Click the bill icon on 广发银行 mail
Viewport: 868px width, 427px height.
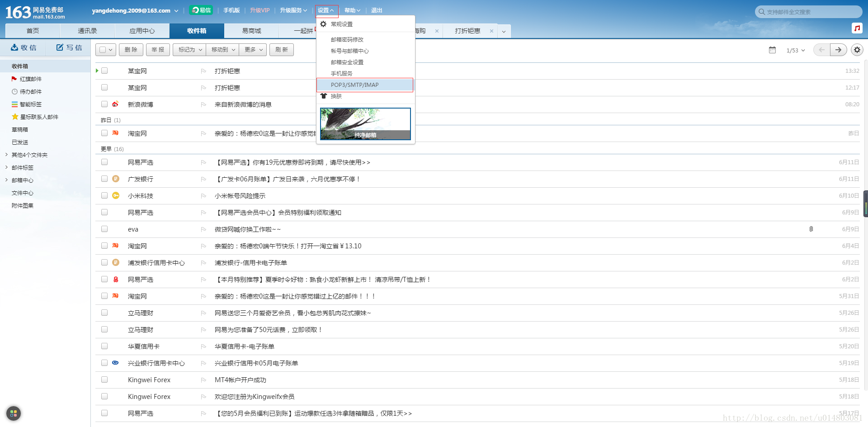tap(116, 179)
